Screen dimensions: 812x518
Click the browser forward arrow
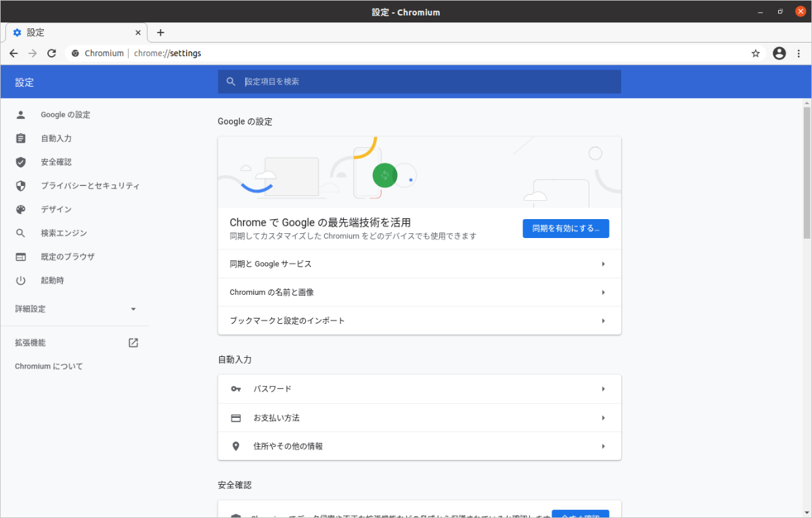32,53
